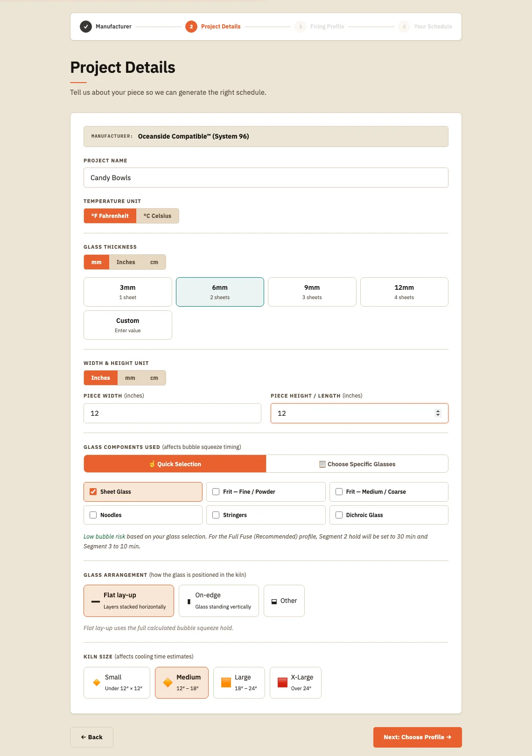Open the Choose Specific Glasses tab
The height and width of the screenshot is (756, 532).
(357, 464)
